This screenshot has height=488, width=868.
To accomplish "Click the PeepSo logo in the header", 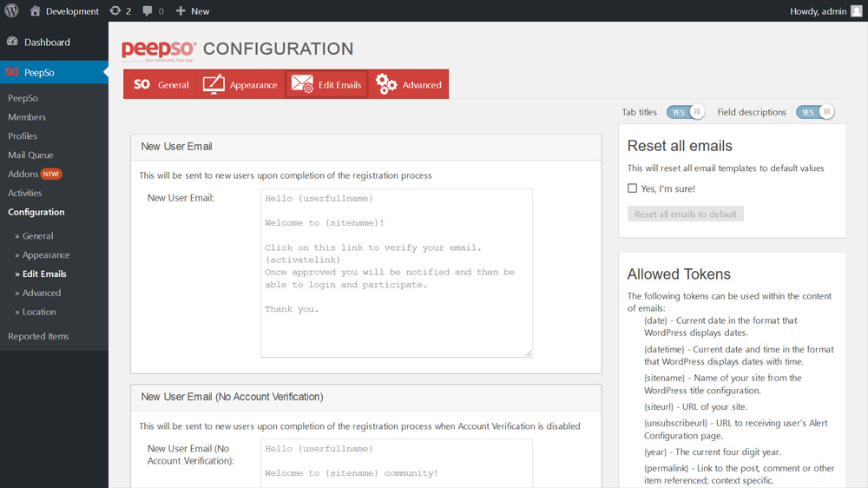I will pos(159,49).
